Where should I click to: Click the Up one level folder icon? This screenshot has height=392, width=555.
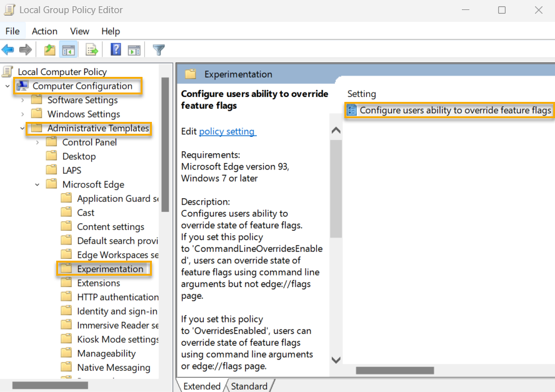pyautogui.click(x=49, y=49)
